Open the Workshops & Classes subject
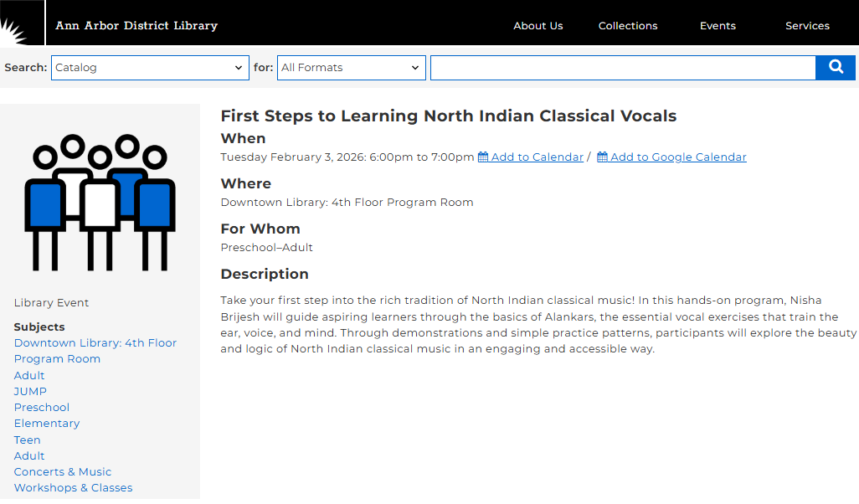The width and height of the screenshot is (859, 504). click(73, 488)
